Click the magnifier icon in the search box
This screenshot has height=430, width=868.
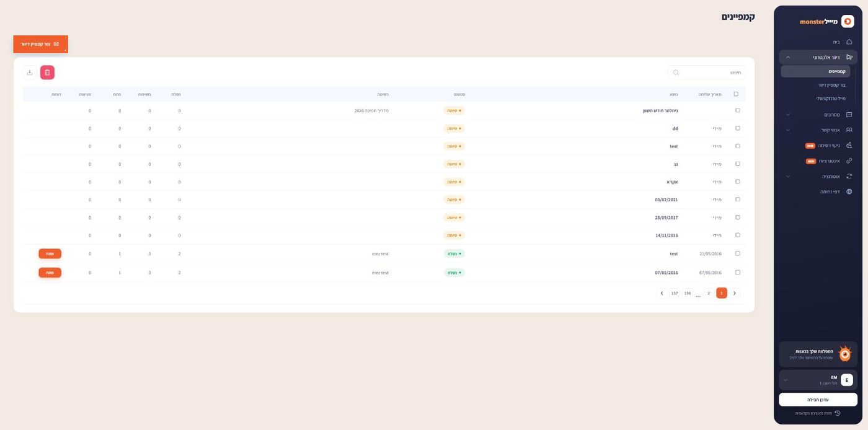pos(676,72)
